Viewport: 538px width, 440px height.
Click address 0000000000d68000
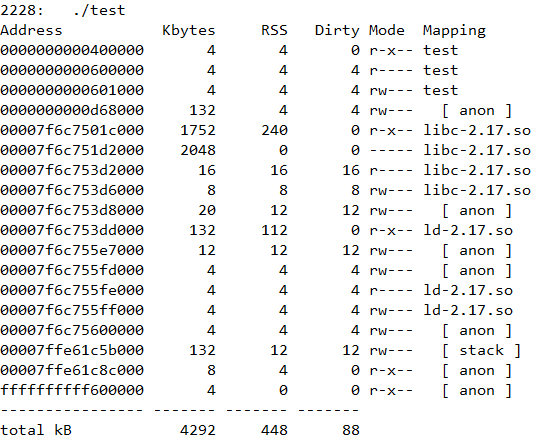[72, 110]
